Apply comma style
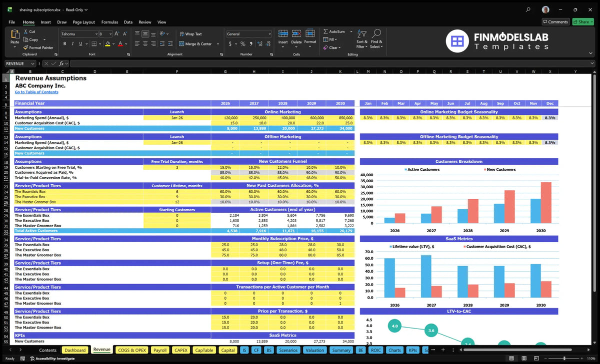 coord(250,44)
